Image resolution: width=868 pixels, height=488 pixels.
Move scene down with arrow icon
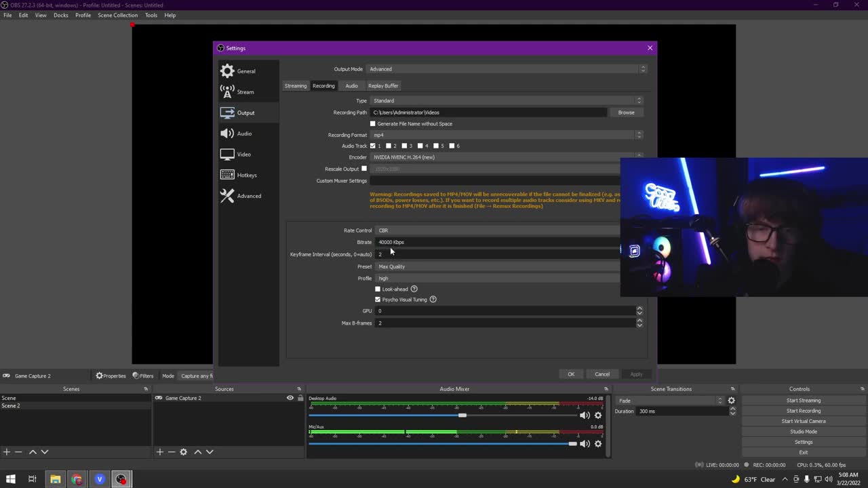tap(45, 452)
